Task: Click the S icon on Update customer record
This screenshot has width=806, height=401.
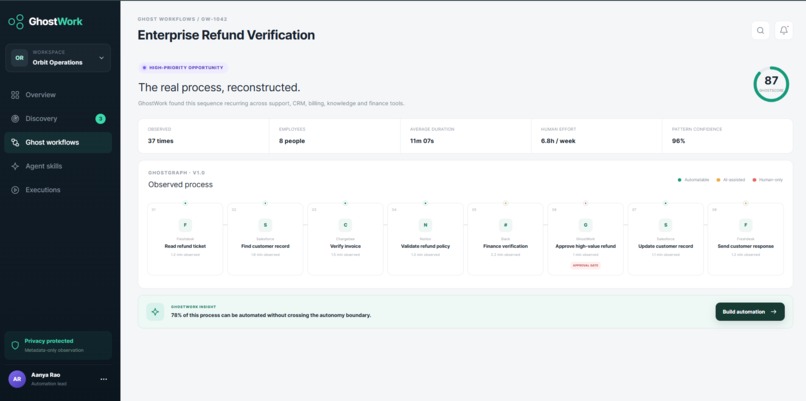Action: pyautogui.click(x=666, y=225)
